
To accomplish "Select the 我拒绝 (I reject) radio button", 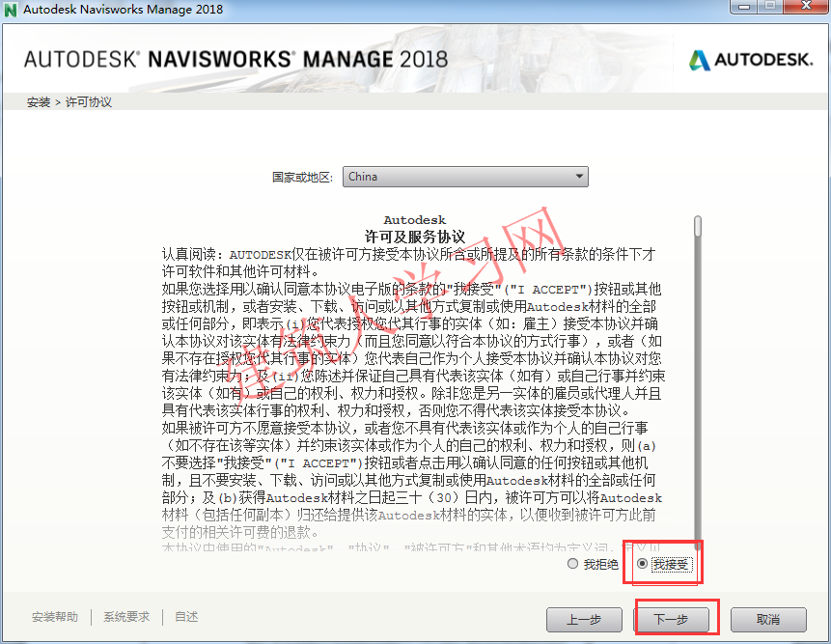I will tap(572, 564).
